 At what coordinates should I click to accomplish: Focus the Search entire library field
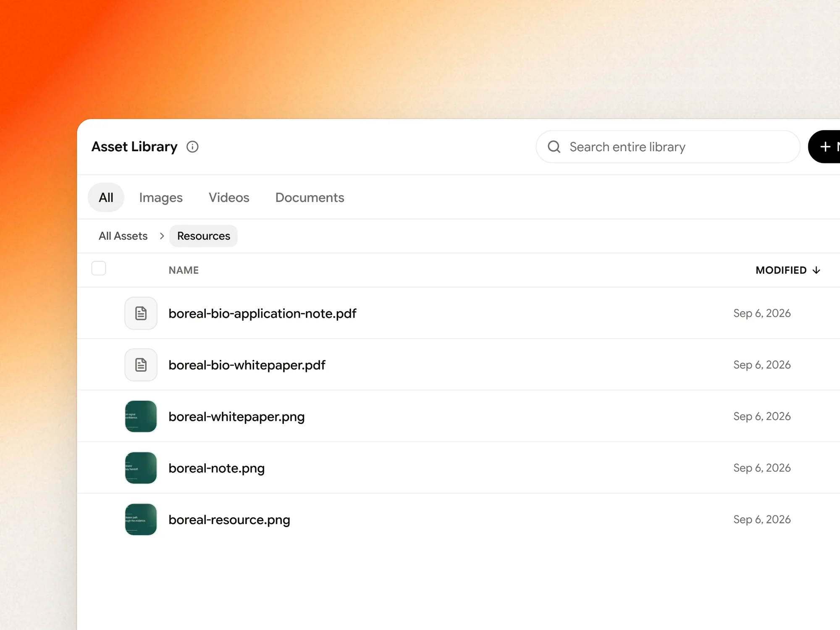pos(668,147)
